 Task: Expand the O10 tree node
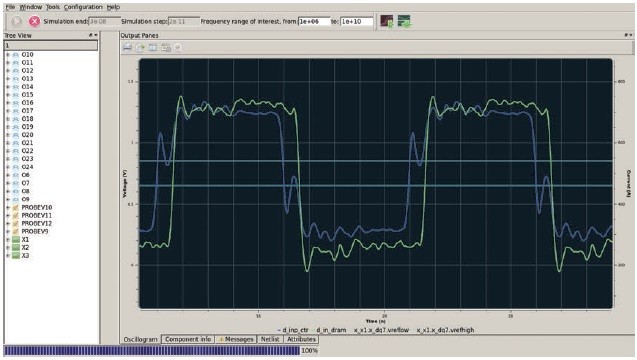8,54
